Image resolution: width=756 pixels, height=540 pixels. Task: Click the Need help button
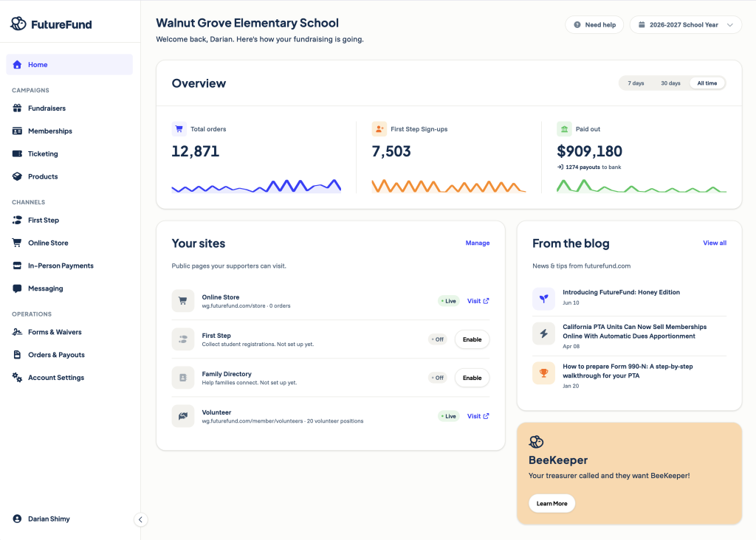coord(594,24)
